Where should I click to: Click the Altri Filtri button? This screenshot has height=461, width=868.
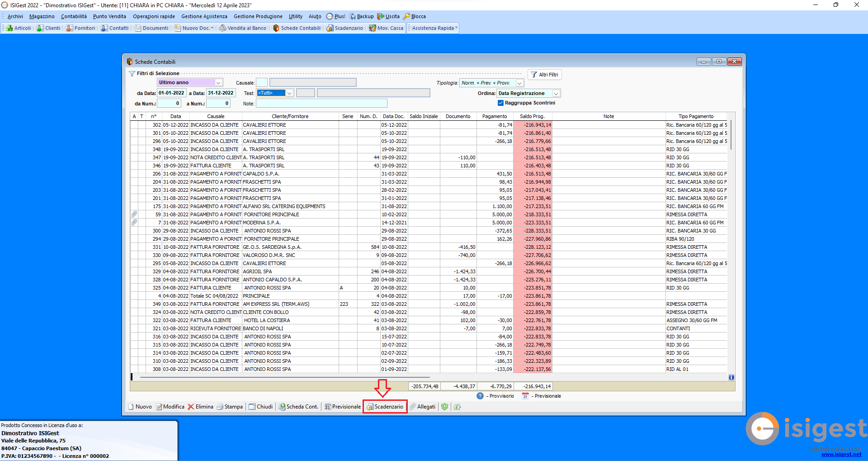[x=545, y=75]
